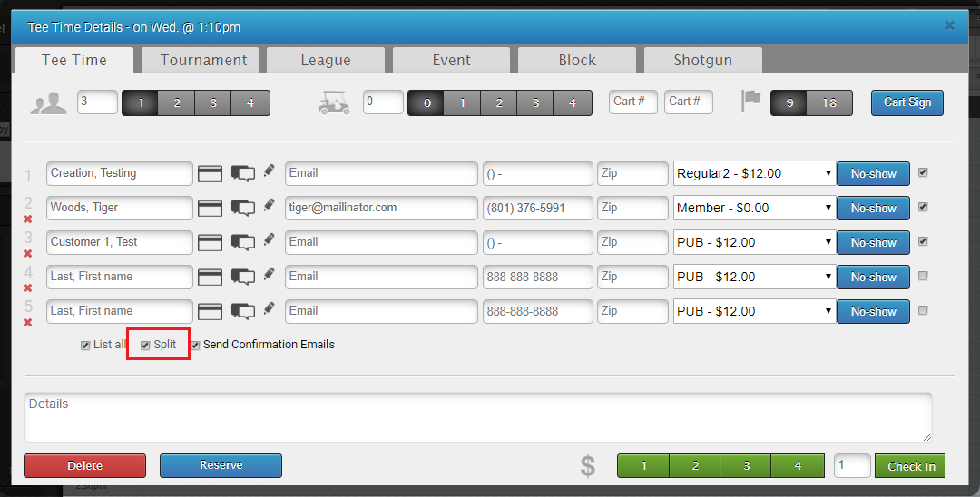Open the Shotgun tab
Screen dimensions: 980x497
[x=702, y=61]
